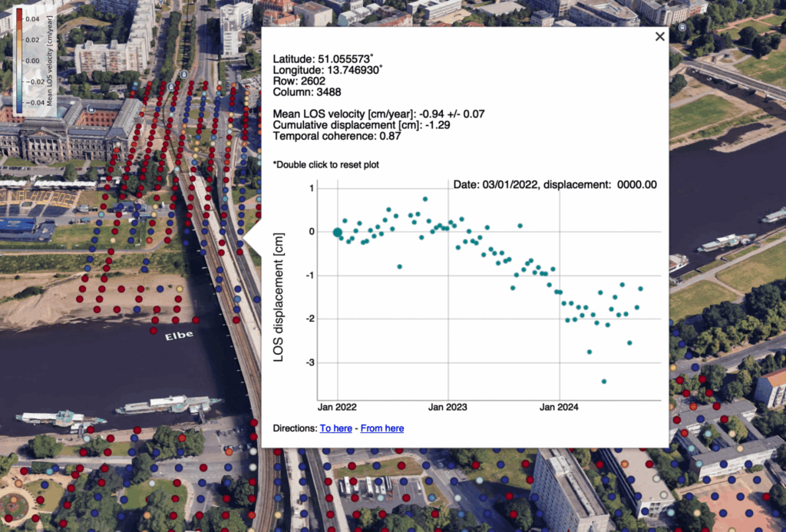Select the large highlighted dot at Jan 2022
The image size is (786, 532).
pos(338,233)
